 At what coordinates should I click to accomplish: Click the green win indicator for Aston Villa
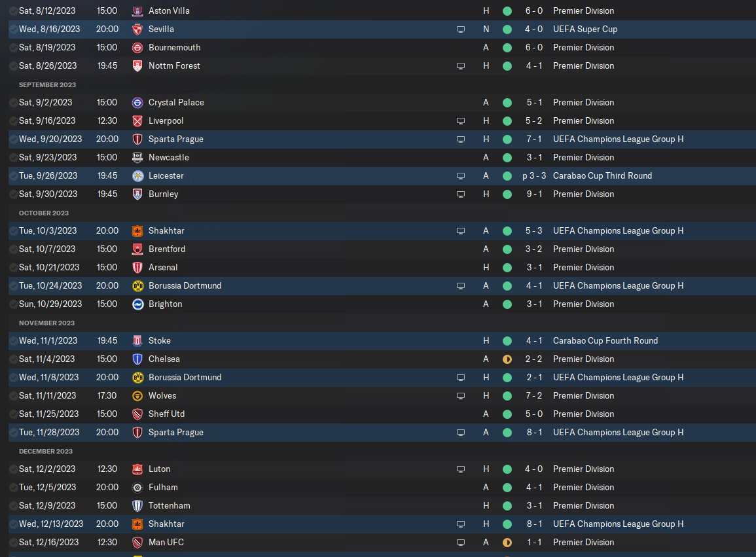(x=507, y=11)
